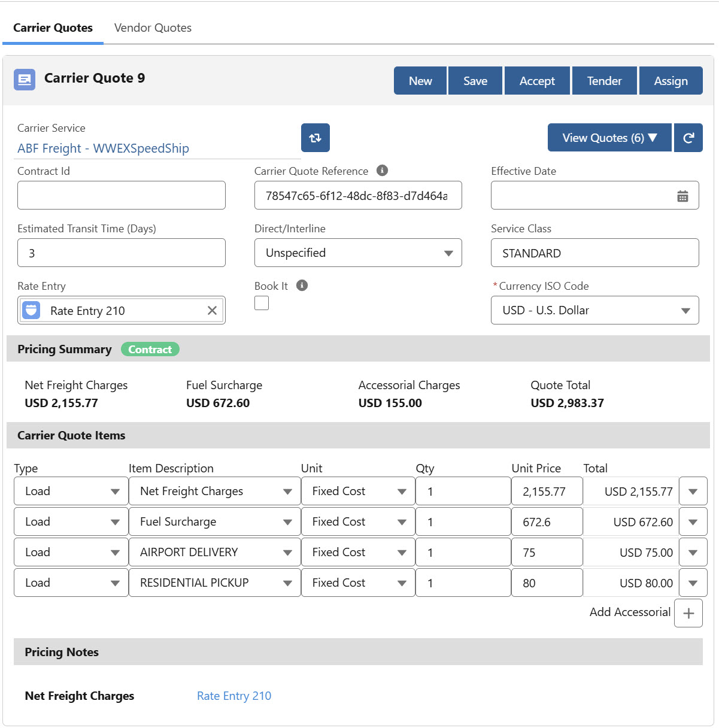Open row actions for Fuel Surcharge item
Screen dimensions: 719x728
tap(693, 522)
